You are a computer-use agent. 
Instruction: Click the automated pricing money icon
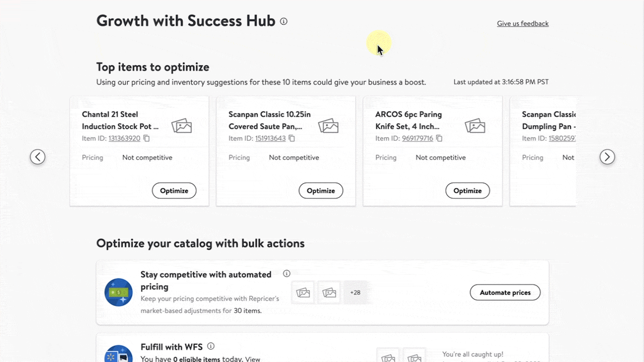click(118, 292)
